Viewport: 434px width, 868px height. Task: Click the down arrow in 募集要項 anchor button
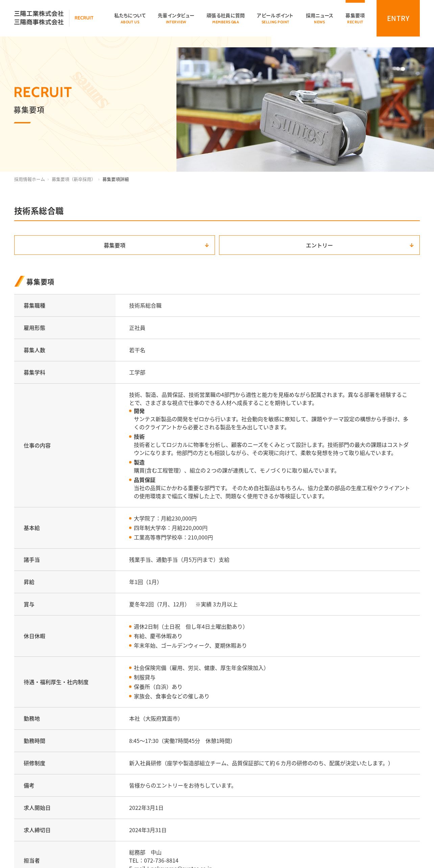(207, 245)
